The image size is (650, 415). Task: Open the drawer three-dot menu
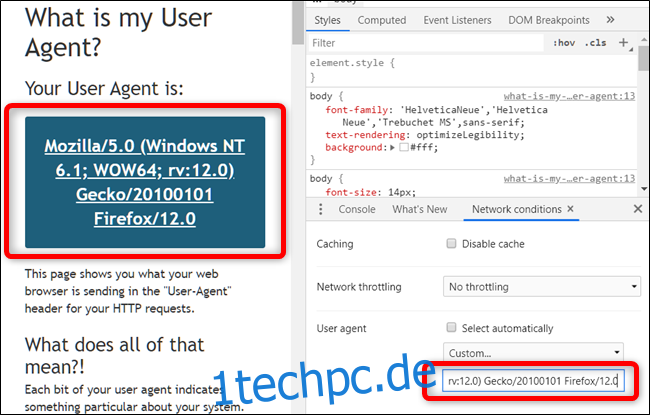(319, 209)
